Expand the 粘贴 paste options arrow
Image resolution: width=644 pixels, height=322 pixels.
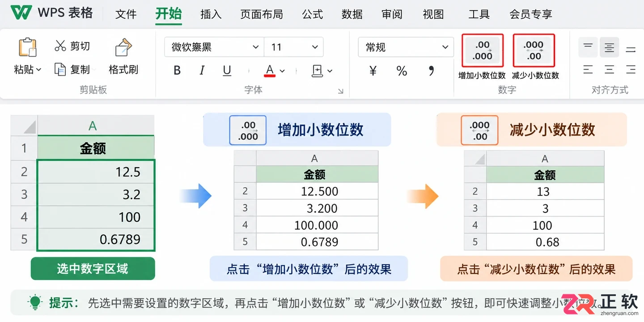(x=38, y=70)
